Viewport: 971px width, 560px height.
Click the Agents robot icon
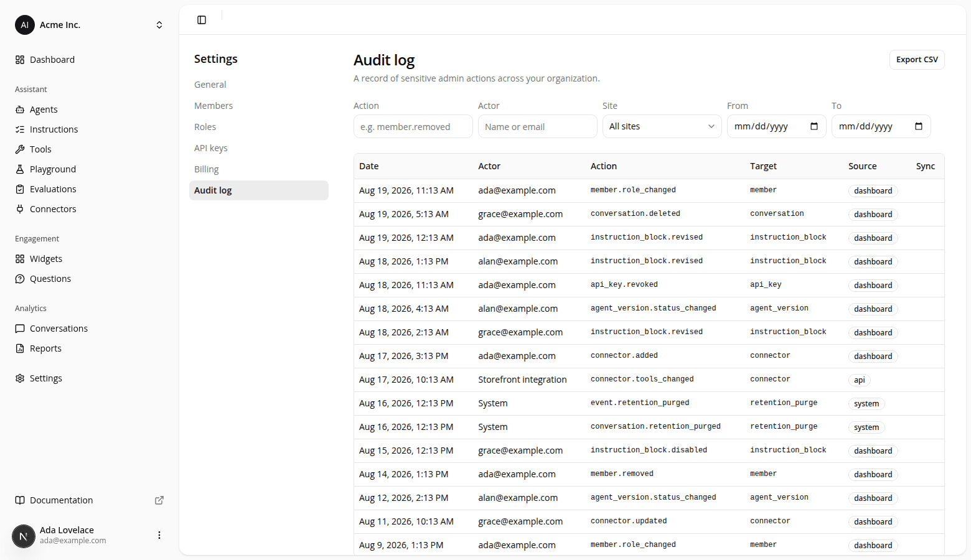tap(20, 110)
